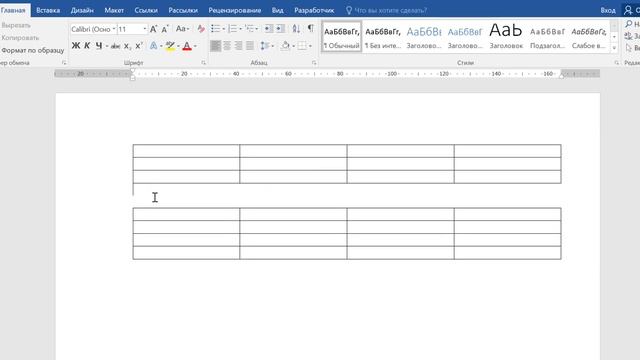Click the Вырезать button
The height and width of the screenshot is (360, 640).
[x=16, y=25]
